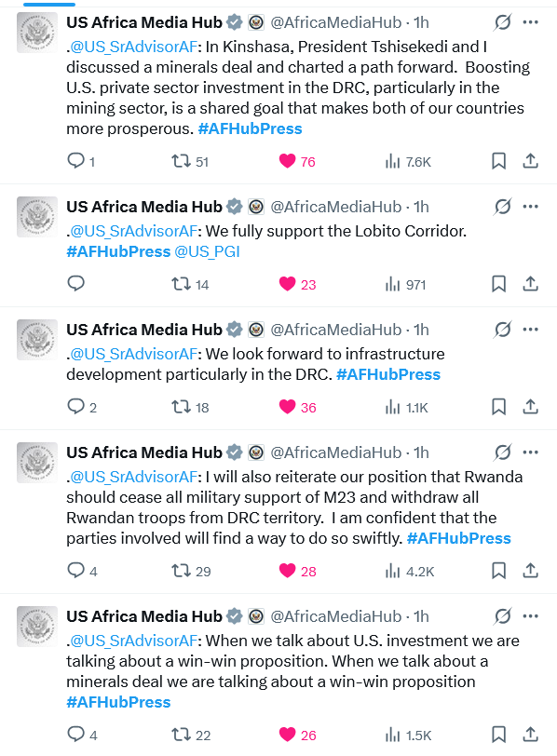Expand more menu on win-win proposition tweet

pos(531,616)
